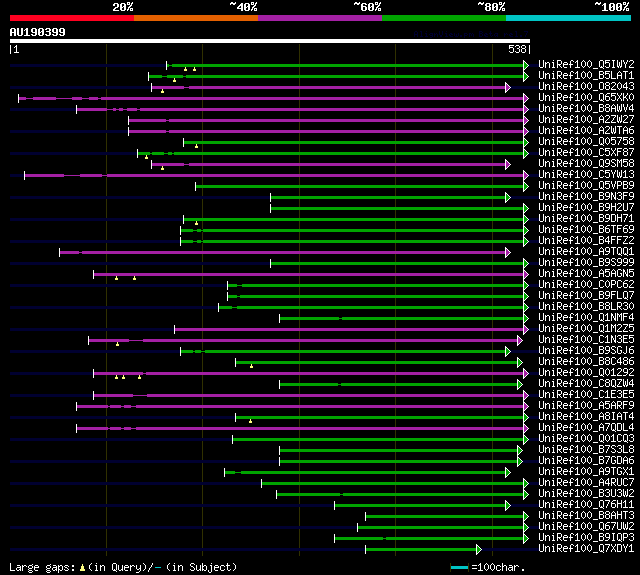Open hit UniRef100_A2ZW27
Screen dimensions: 640x575
pos(586,120)
